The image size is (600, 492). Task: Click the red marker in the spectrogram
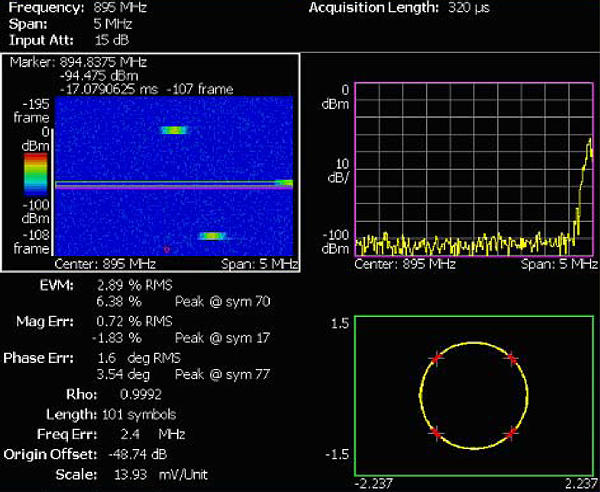[167, 248]
